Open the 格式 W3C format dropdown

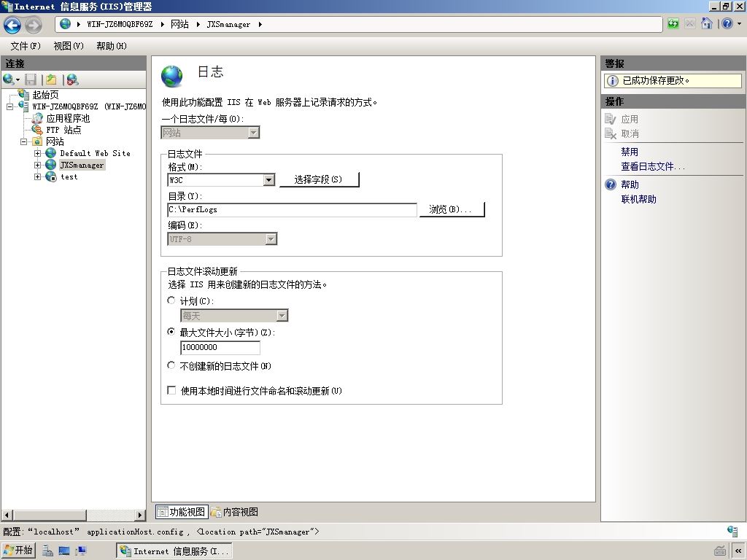click(269, 179)
